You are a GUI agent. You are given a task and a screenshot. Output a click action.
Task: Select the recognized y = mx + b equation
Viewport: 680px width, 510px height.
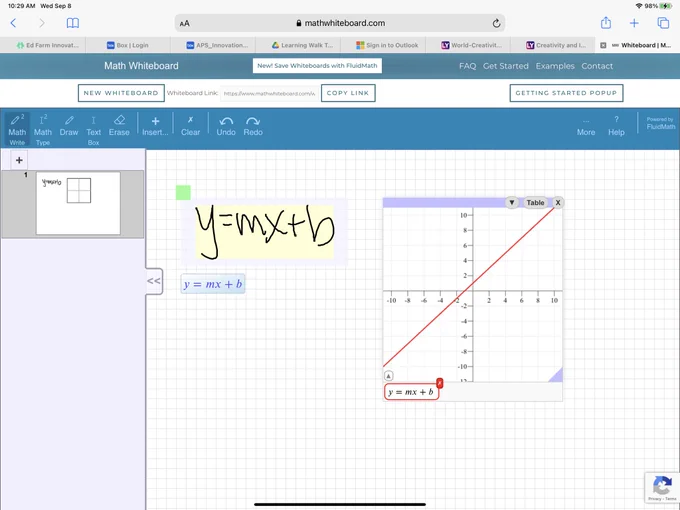click(x=213, y=284)
